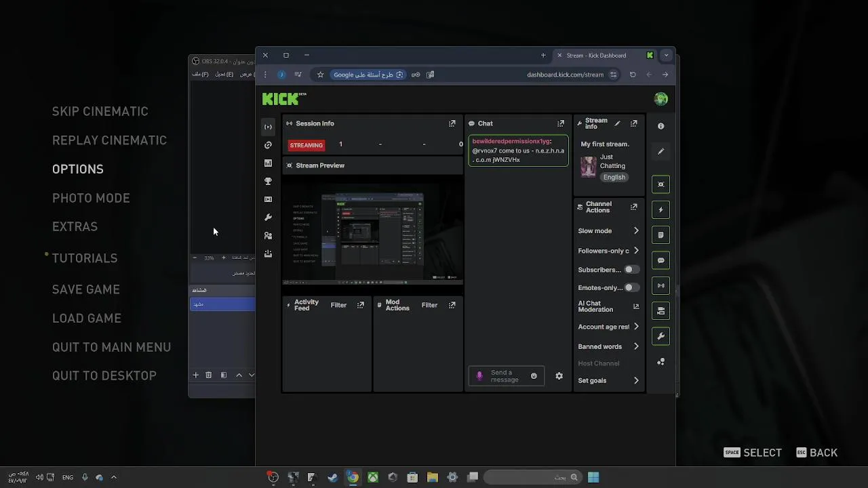Pop out the Chat panel
The image size is (868, 488).
pos(561,123)
